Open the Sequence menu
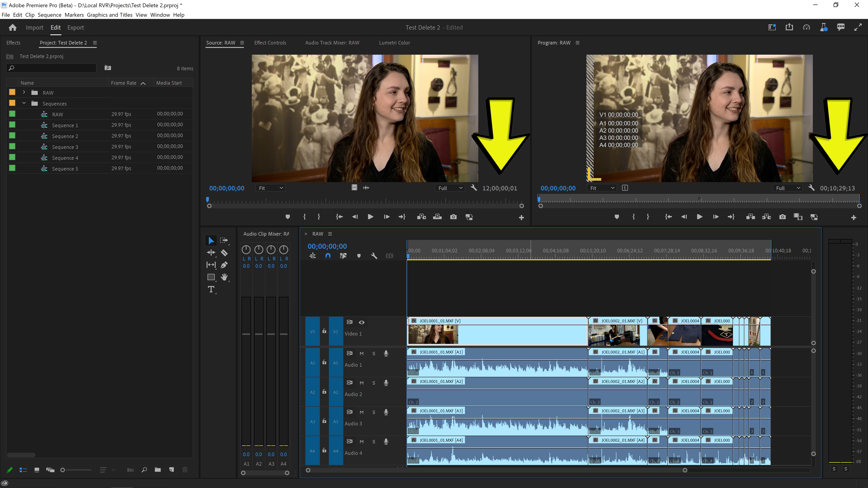Image resolution: width=868 pixels, height=488 pixels. pyautogui.click(x=49, y=15)
